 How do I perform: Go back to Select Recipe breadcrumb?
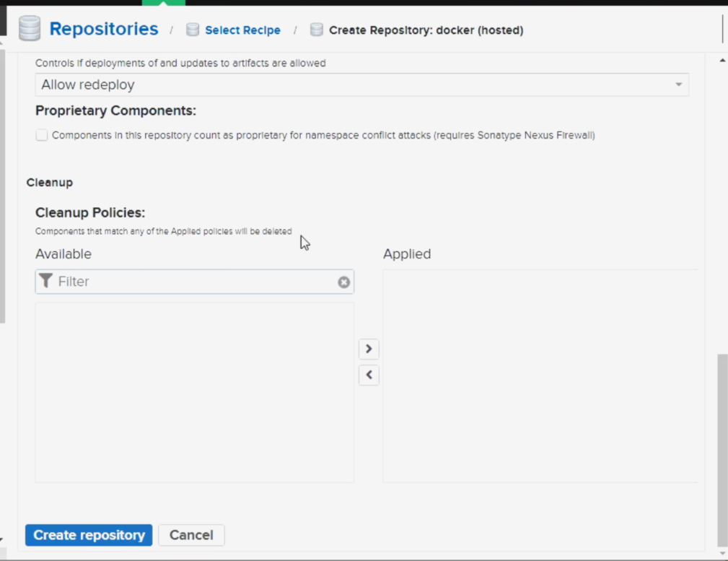tap(243, 30)
